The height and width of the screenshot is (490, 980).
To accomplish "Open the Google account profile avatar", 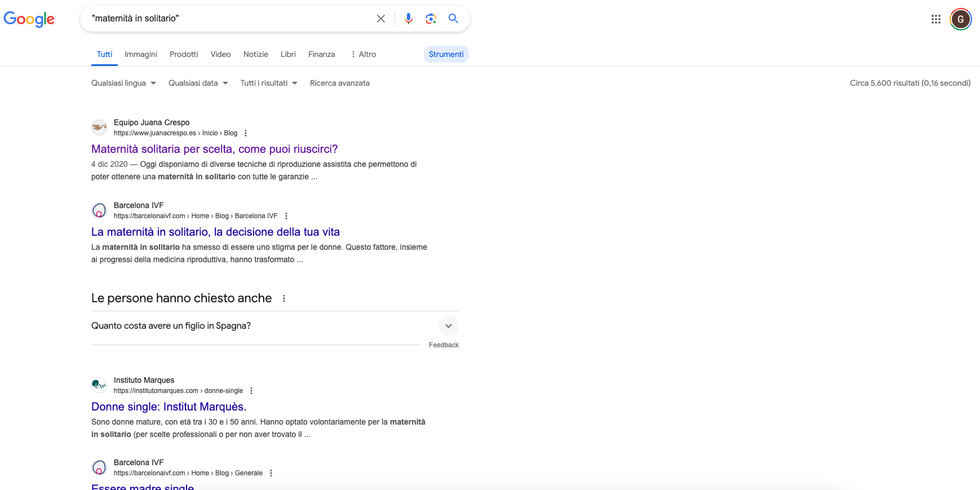I will tap(960, 19).
